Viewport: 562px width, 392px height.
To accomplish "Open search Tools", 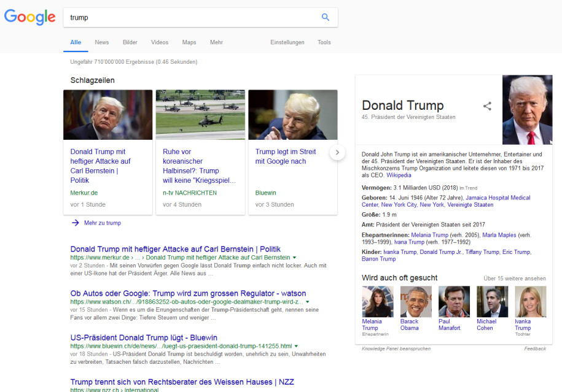I will (324, 42).
